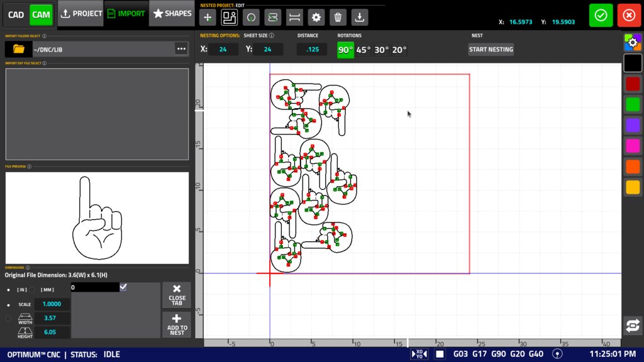The width and height of the screenshot is (644, 362).
Task: Click the CLOSE TAB button
Action: 177,295
